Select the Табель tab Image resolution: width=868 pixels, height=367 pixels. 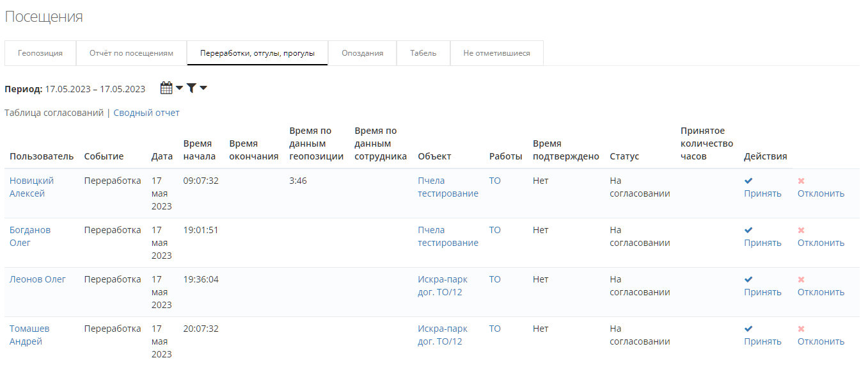(x=423, y=53)
